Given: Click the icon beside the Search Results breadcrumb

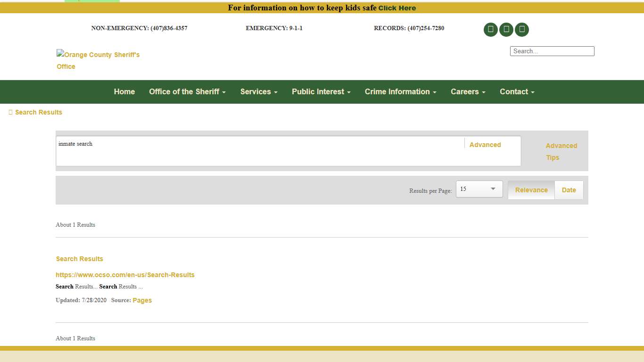Looking at the screenshot, I should pos(10,112).
